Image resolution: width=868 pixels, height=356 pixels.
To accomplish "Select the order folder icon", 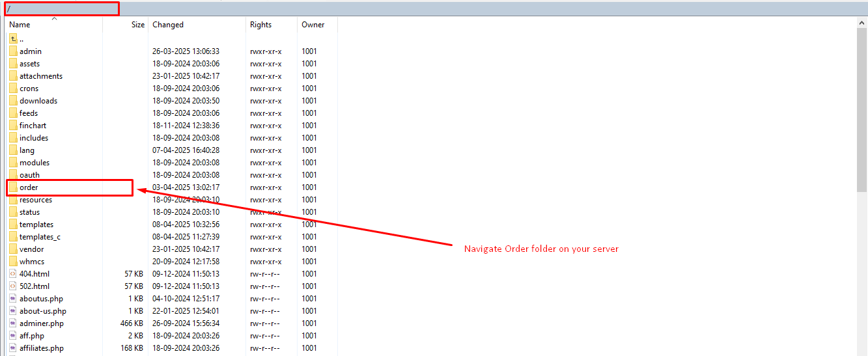I will click(x=13, y=187).
